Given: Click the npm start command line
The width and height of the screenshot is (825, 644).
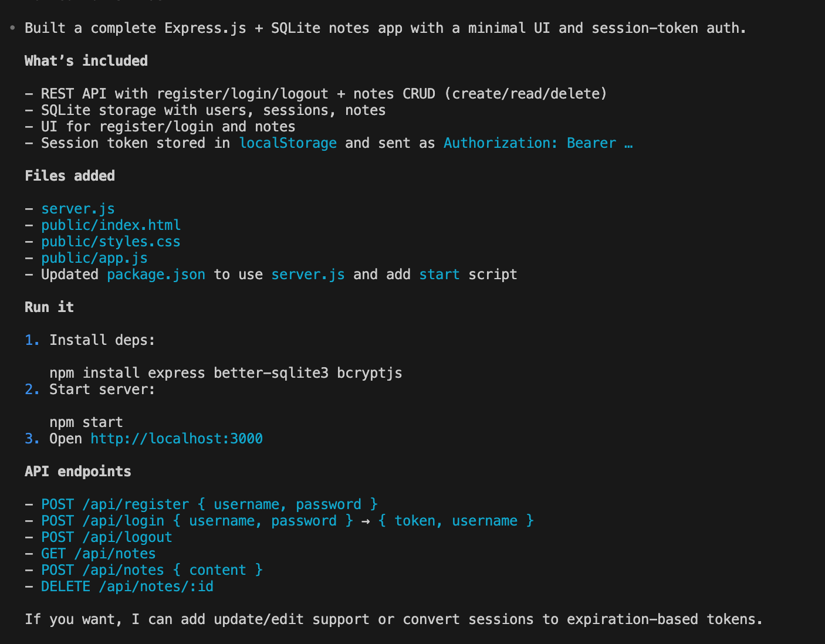Looking at the screenshot, I should (86, 422).
